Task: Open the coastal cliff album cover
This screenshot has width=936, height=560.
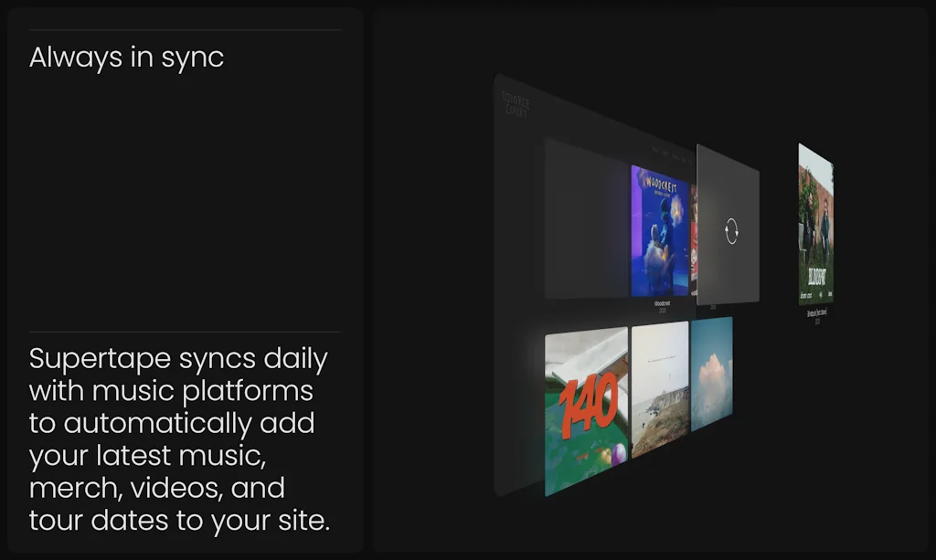Action: (659, 388)
